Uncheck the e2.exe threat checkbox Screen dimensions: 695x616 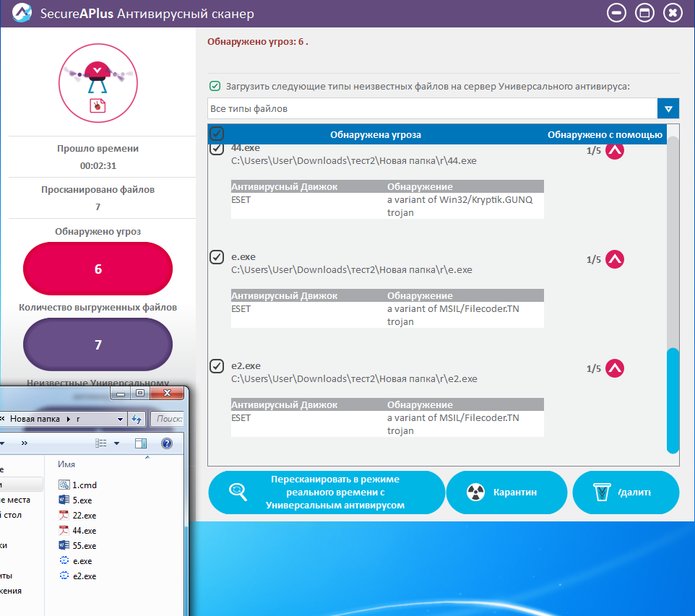tap(217, 366)
